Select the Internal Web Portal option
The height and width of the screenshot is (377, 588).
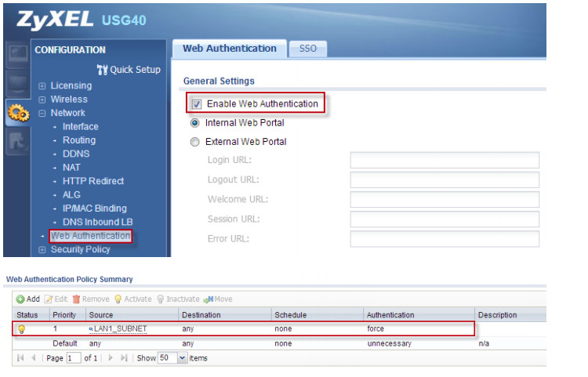(195, 123)
